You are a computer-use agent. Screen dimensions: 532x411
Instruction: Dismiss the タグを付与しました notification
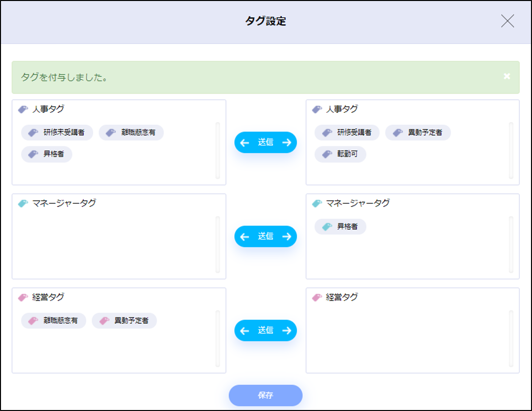pyautogui.click(x=507, y=76)
